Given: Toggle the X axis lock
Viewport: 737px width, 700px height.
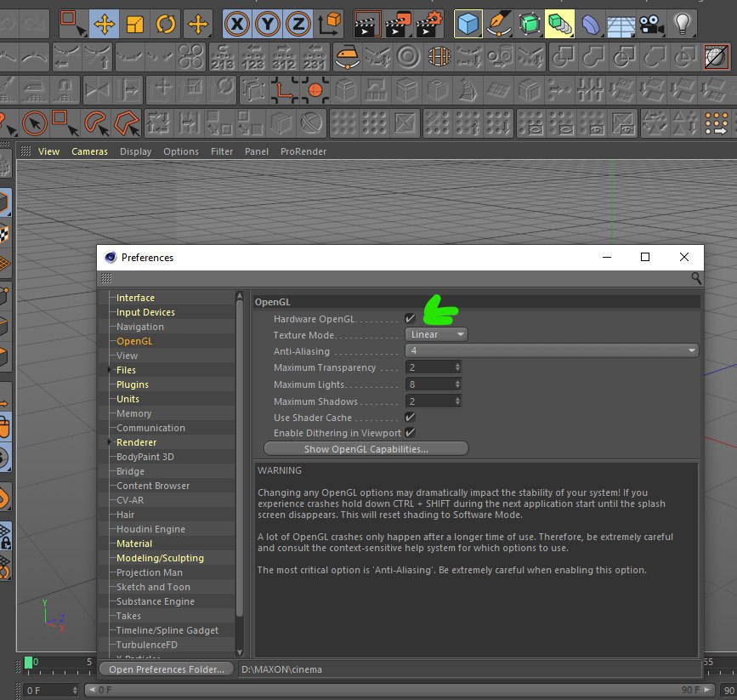Looking at the screenshot, I should click(237, 23).
